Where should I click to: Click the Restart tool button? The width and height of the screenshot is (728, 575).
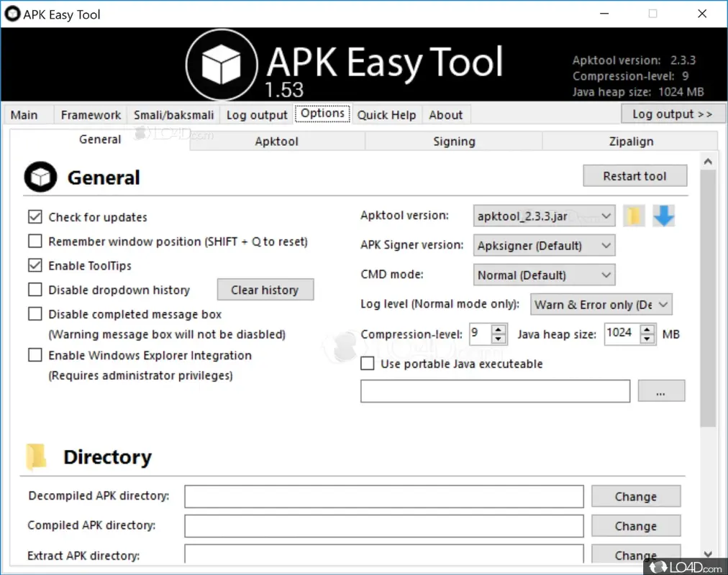634,176
